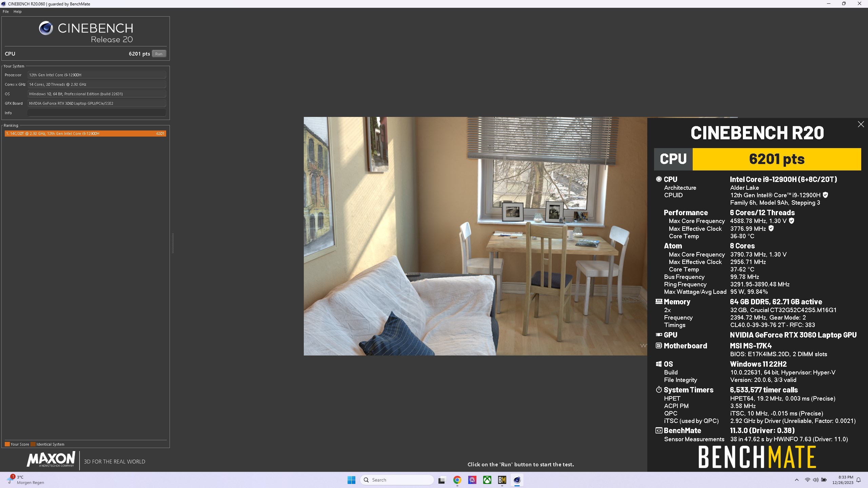Viewport: 868px width, 488px height.
Task: Open the Help menu
Action: click(18, 12)
